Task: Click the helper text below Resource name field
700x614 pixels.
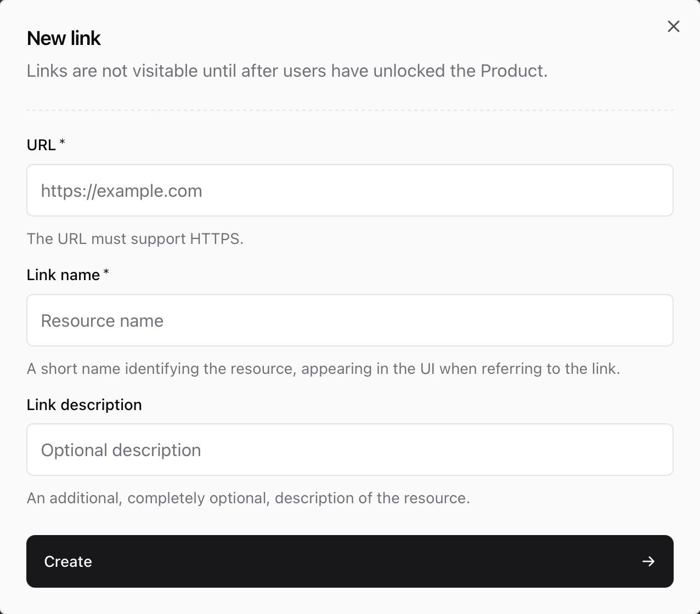Action: coord(323,368)
